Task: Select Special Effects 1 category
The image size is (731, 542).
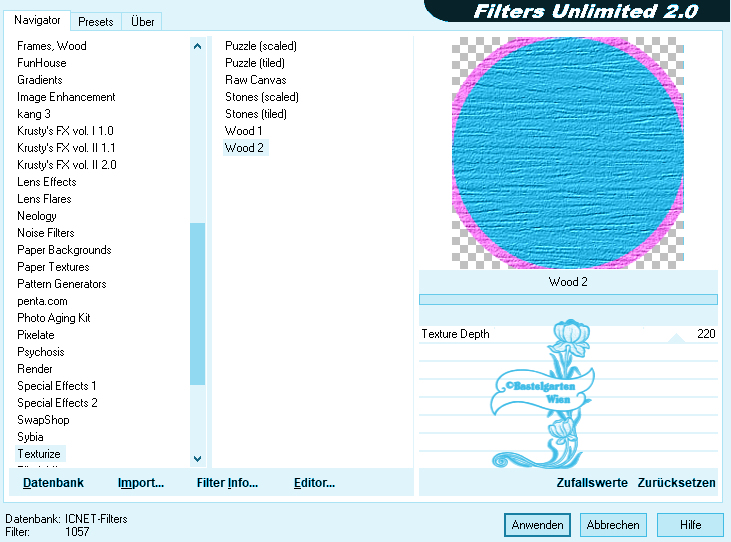Action: [56, 386]
